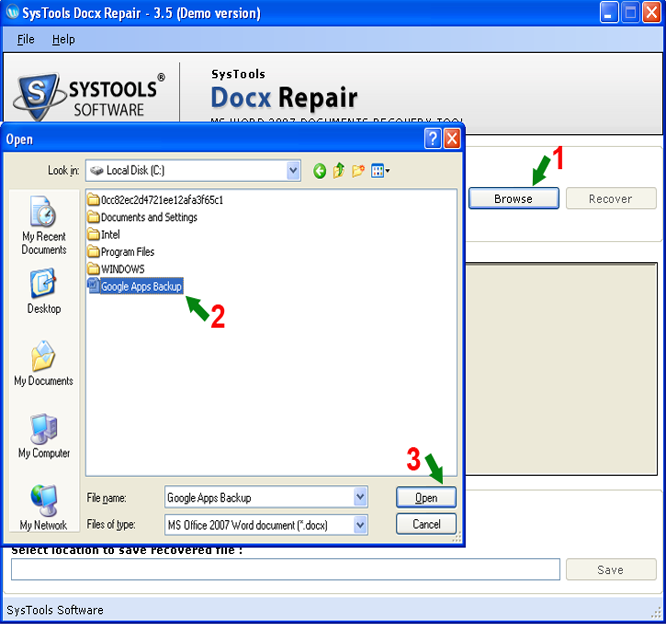Open the Help menu
This screenshot has width=666, height=628.
click(63, 39)
